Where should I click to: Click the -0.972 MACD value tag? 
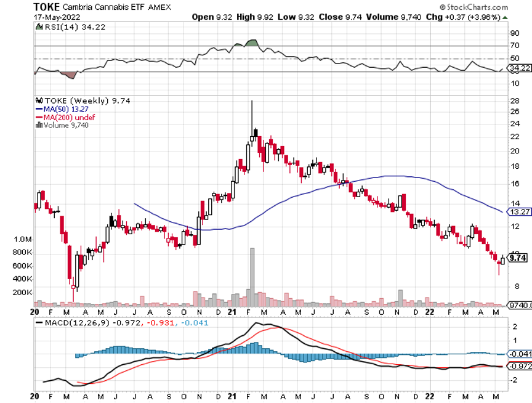517,366
